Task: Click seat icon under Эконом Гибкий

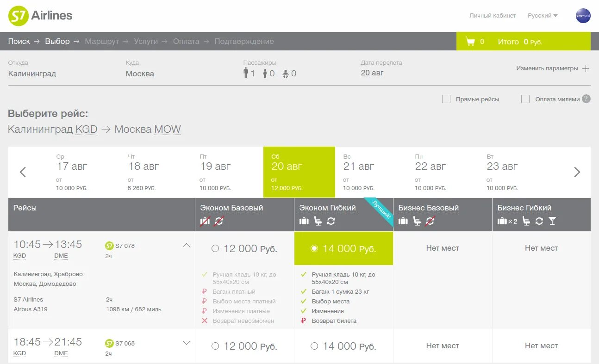Action: 318,221
